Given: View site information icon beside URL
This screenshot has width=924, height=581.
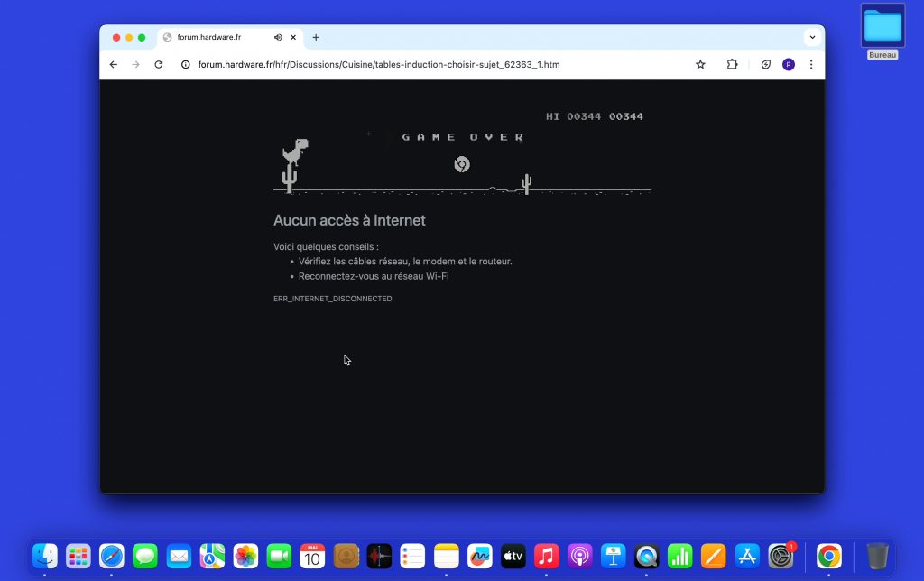Looking at the screenshot, I should (x=185, y=65).
